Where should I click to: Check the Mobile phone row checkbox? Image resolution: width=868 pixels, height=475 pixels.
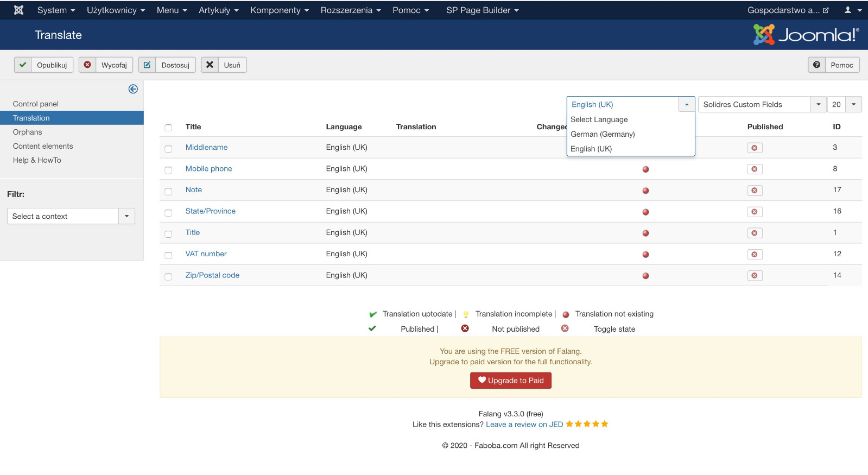pos(168,170)
